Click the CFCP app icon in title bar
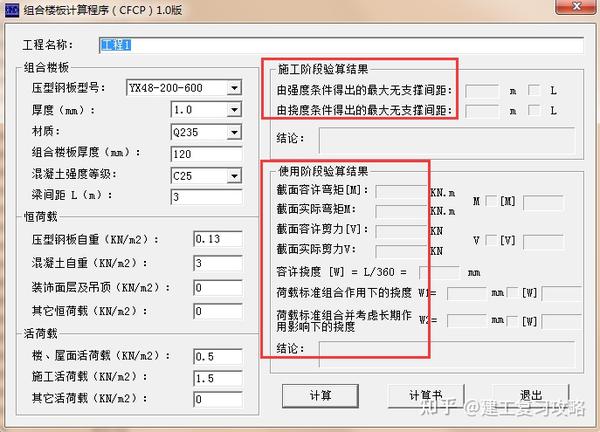600x432 pixels. point(11,12)
